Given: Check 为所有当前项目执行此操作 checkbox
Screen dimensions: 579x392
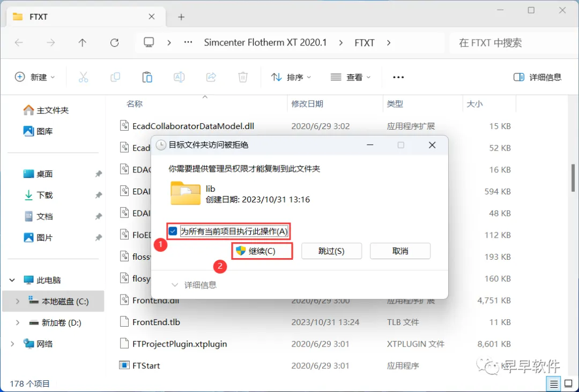Looking at the screenshot, I should (x=173, y=231).
